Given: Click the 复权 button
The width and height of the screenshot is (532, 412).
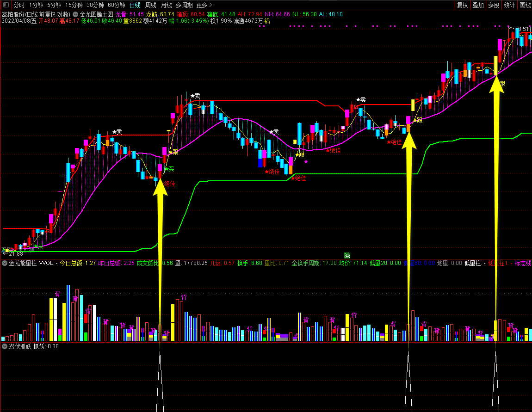Looking at the screenshot, I should tap(463, 5).
